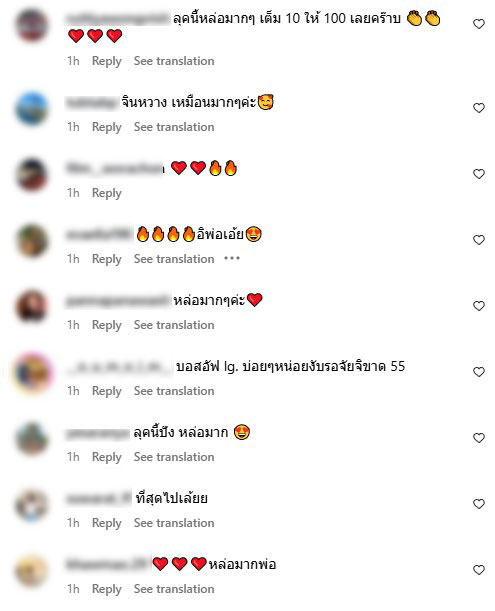Reply to the หล่อมากพ่อ comment

pyautogui.click(x=106, y=589)
